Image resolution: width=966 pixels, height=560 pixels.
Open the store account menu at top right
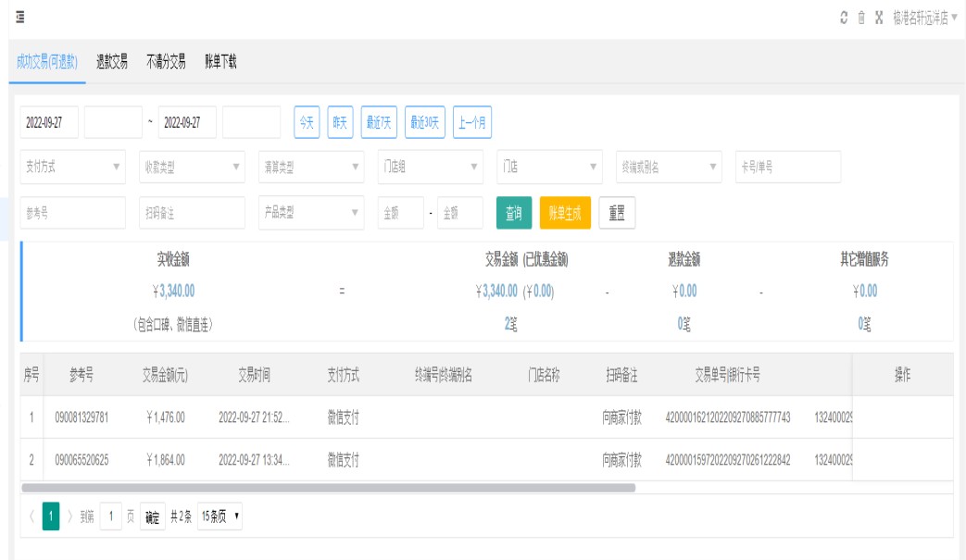pos(924,18)
